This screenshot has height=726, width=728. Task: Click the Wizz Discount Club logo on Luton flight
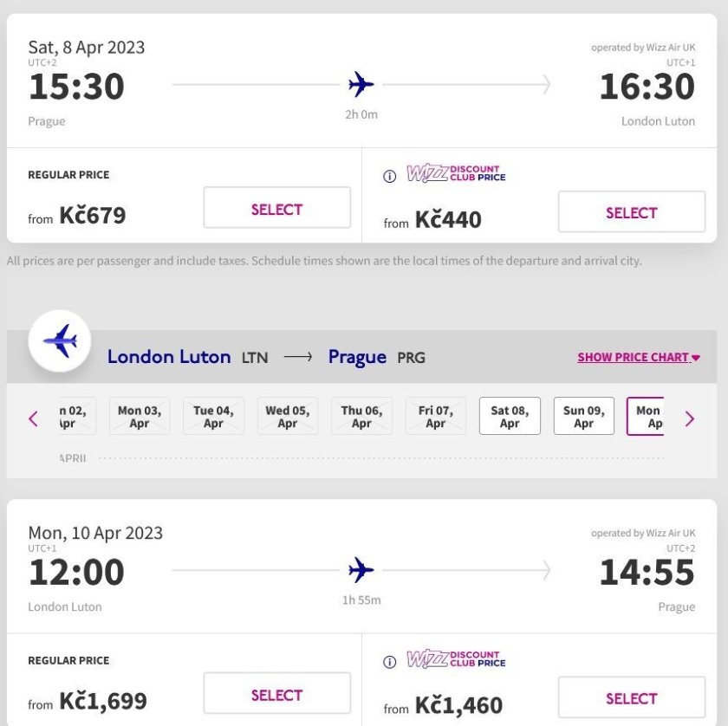456,660
